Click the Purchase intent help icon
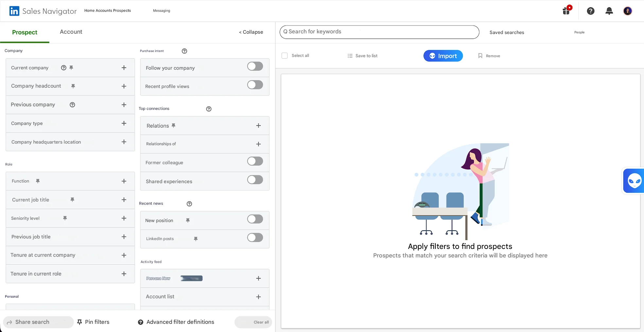Screen dimensions: 644x332 click(x=184, y=51)
